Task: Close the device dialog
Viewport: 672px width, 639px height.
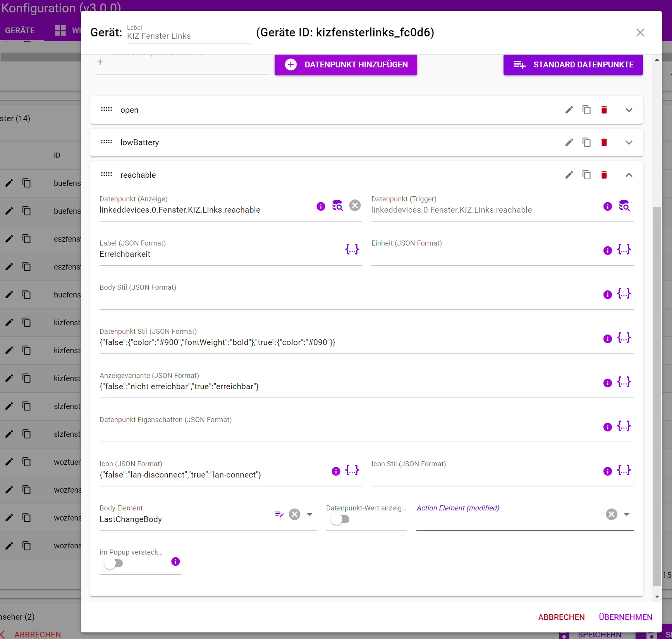Action: tap(640, 33)
